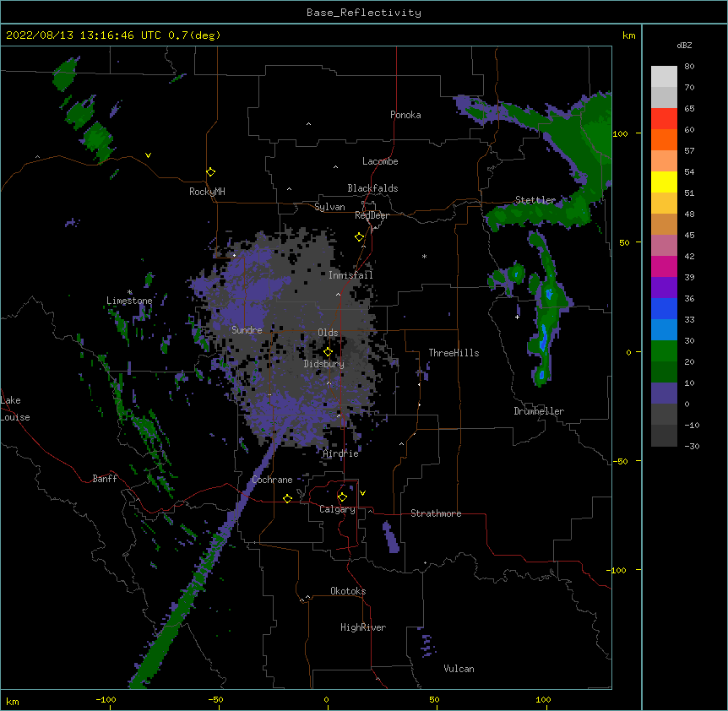Click the yellow diamond marker over Calgary
The height and width of the screenshot is (711, 728).
tap(342, 497)
